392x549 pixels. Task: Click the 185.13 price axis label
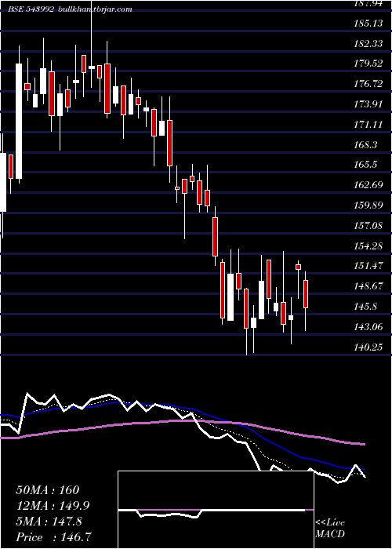[368, 24]
